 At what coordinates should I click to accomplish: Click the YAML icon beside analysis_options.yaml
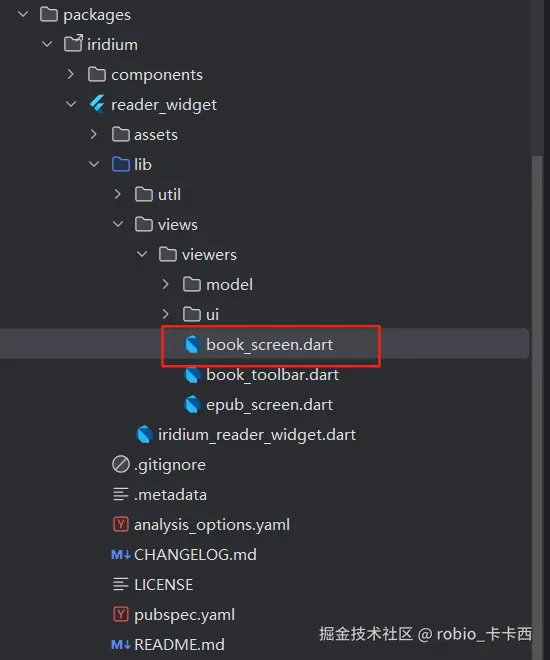click(x=121, y=524)
